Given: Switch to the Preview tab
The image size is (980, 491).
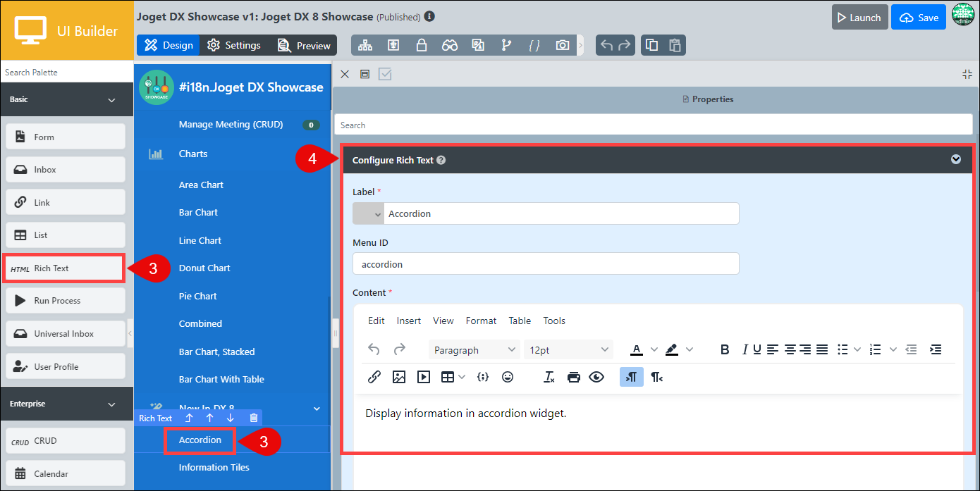Looking at the screenshot, I should (304, 45).
